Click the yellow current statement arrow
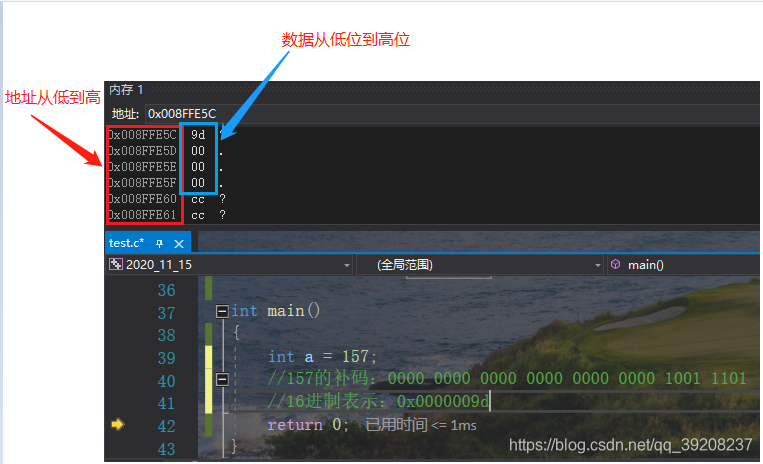763x464 pixels. click(x=117, y=424)
